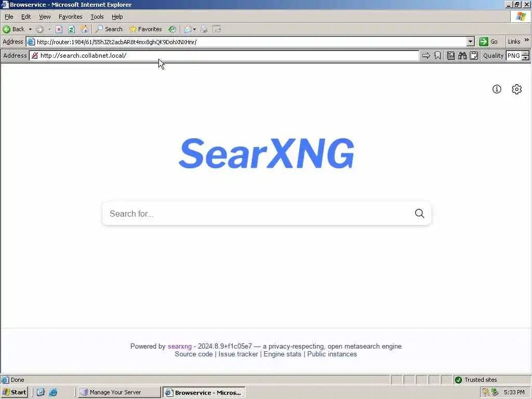This screenshot has width=532, height=399.
Task: Open the Issue tracker link
Action: (x=238, y=354)
